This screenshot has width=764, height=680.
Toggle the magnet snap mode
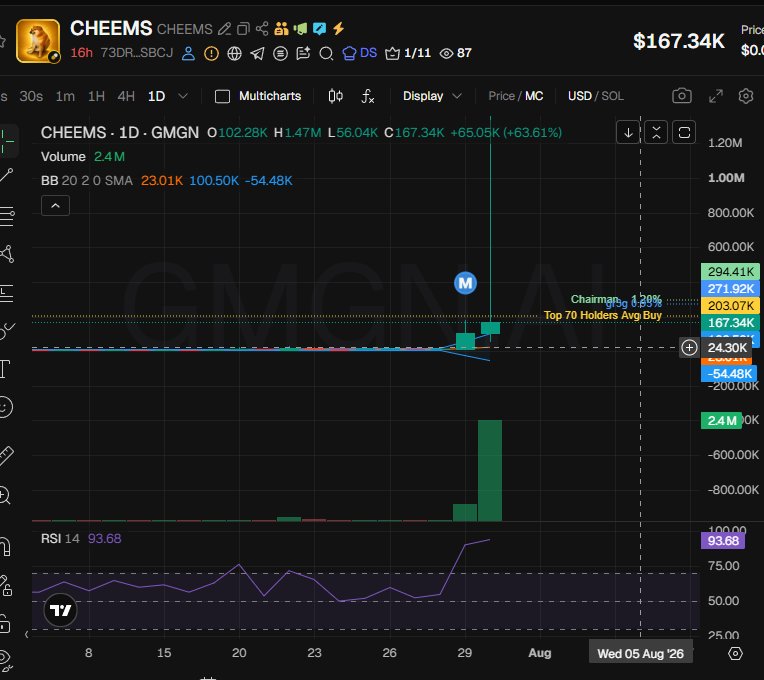point(6,547)
